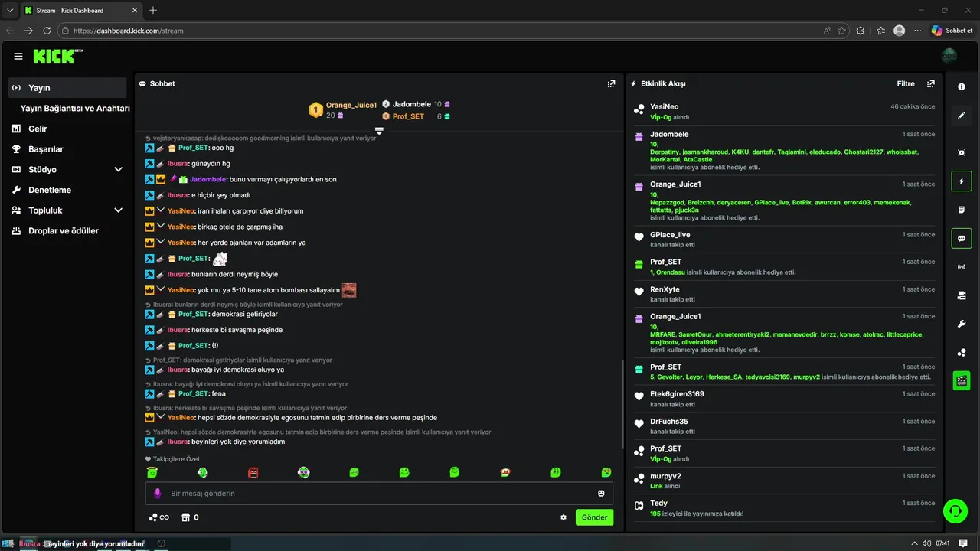Screen dimensions: 980x551
Task: Select the green headphones emote
Action: [303, 473]
